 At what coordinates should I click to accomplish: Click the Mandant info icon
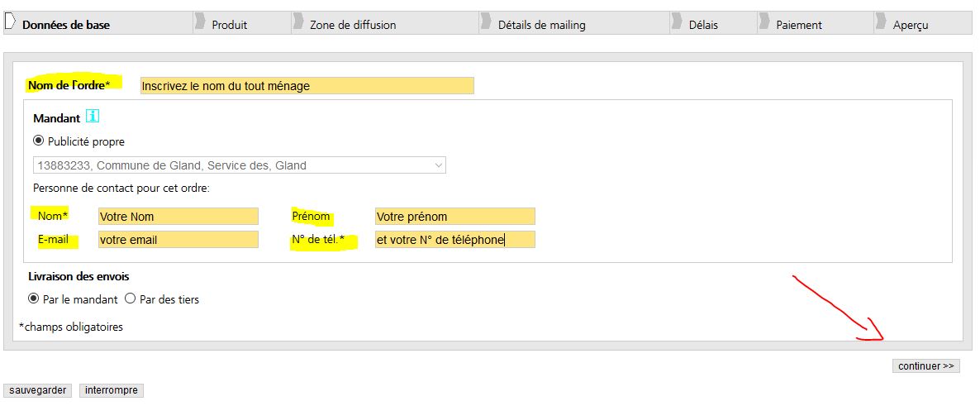coord(93,117)
